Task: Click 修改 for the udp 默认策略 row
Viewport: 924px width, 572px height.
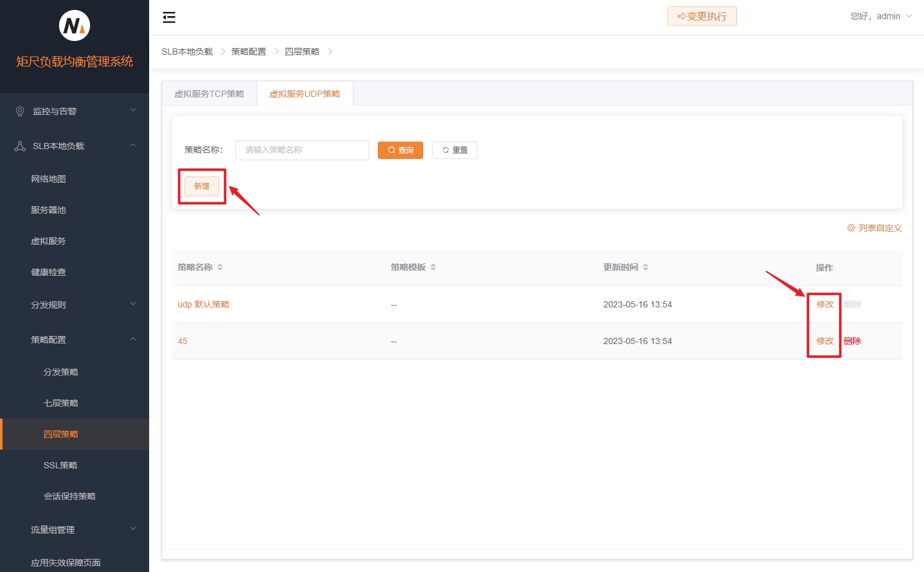Action: (x=825, y=304)
